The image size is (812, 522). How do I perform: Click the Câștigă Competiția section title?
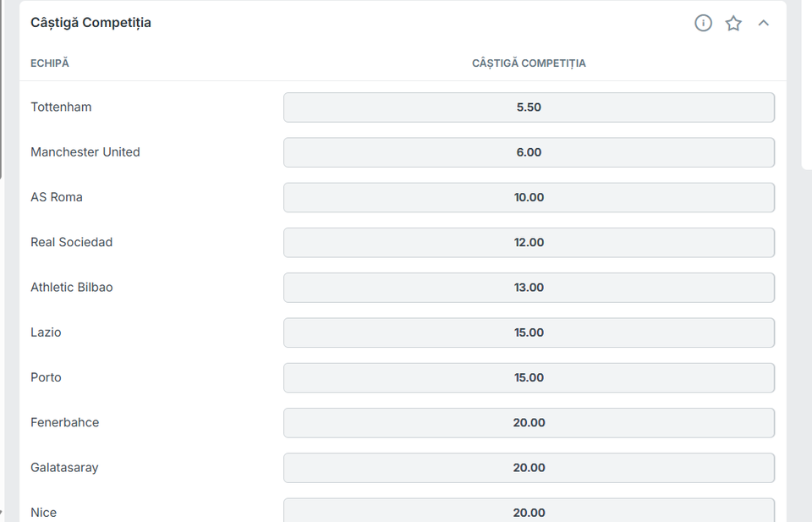pos(91,23)
